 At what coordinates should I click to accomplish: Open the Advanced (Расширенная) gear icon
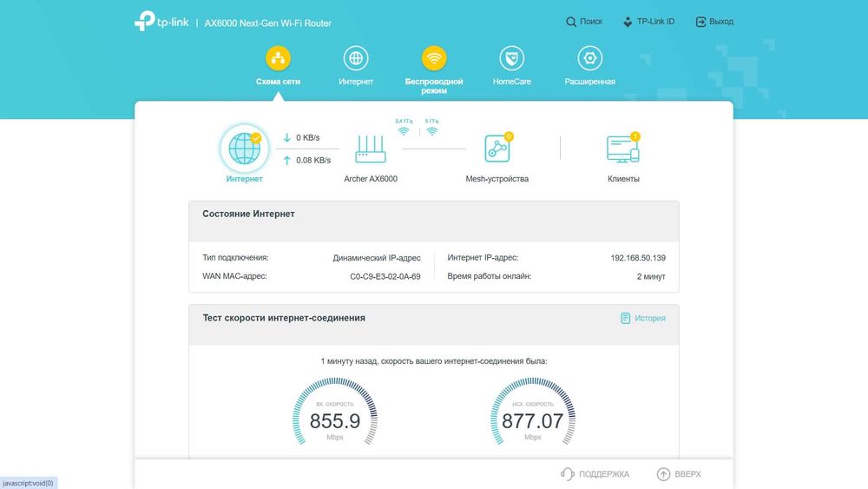click(590, 58)
